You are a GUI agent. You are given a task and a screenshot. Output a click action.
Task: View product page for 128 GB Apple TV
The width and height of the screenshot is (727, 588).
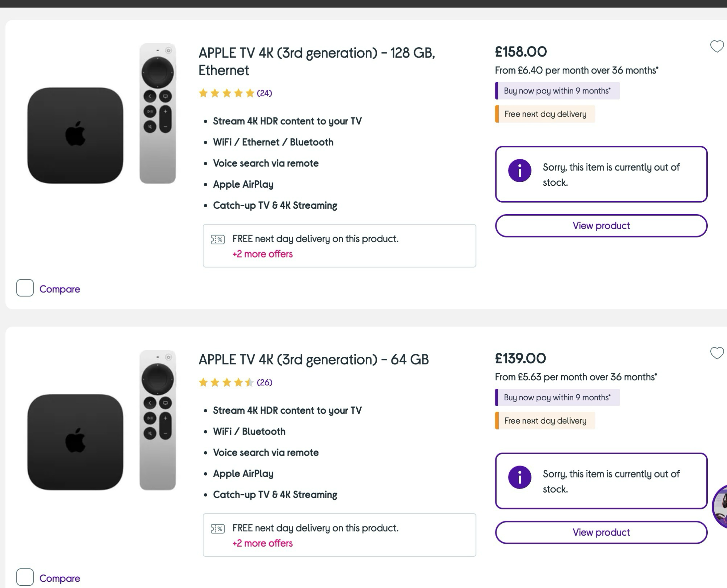click(x=601, y=226)
